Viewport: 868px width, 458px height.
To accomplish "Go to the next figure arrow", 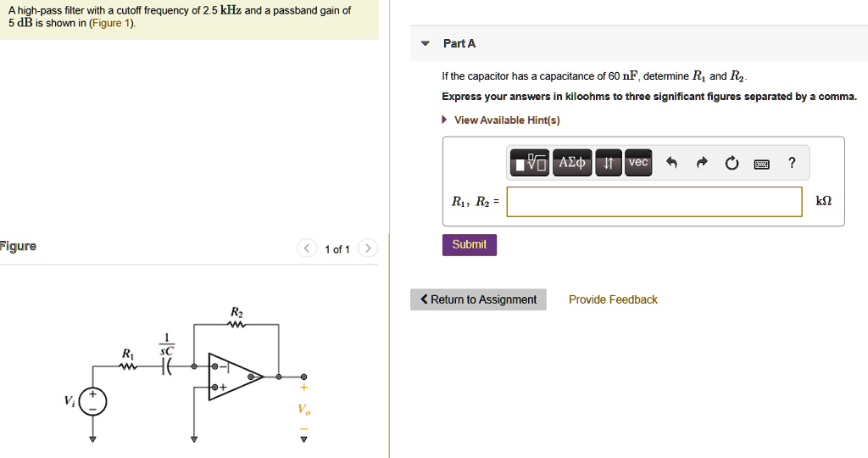I will (x=368, y=249).
